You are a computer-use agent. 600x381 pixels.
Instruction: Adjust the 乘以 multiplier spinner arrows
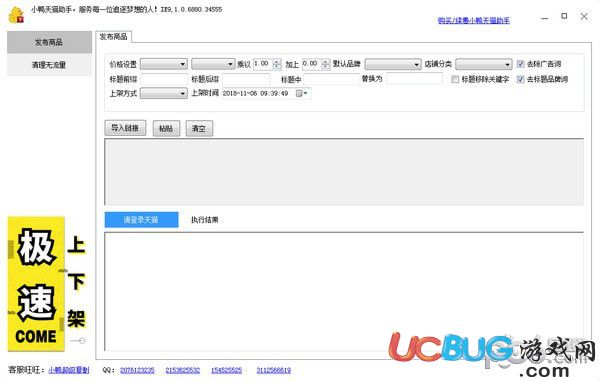click(277, 64)
